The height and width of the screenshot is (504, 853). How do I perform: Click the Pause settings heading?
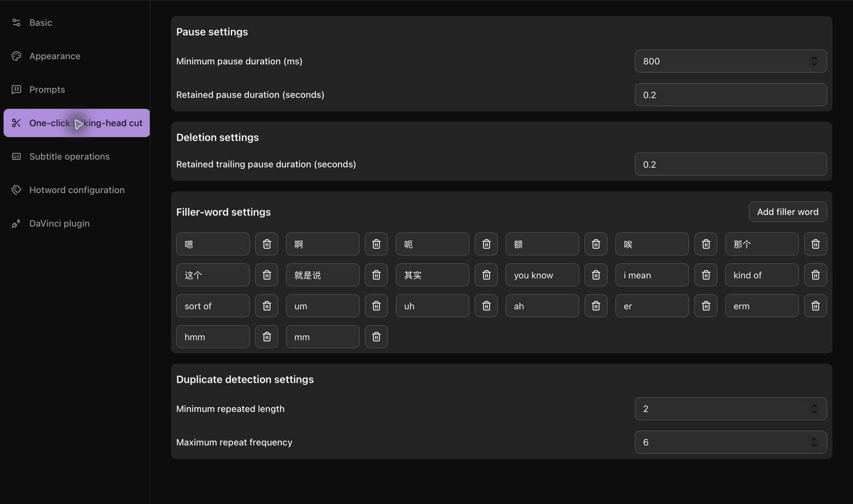(212, 32)
